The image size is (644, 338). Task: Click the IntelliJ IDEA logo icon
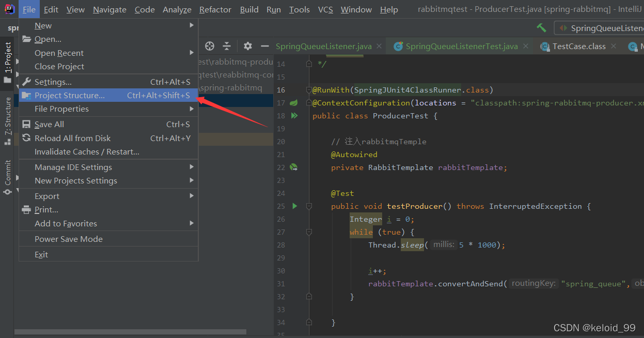9,9
